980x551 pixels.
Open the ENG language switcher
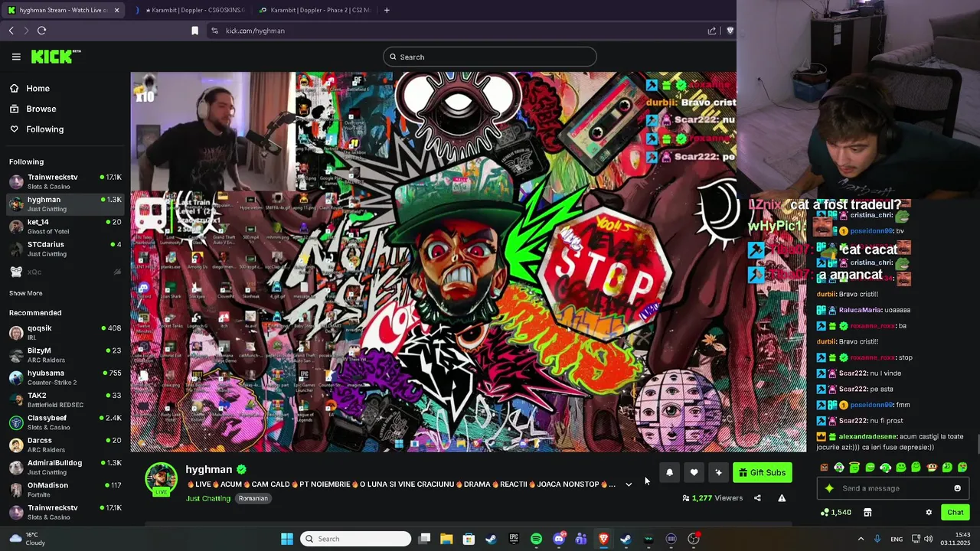897,539
